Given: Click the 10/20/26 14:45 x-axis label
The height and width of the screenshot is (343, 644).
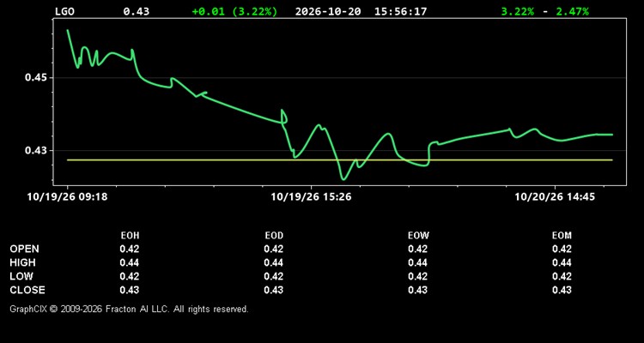Looking at the screenshot, I should point(555,197).
